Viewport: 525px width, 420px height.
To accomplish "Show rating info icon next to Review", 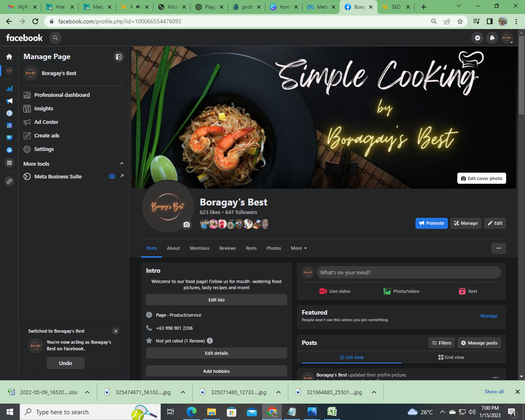I will 210,341.
